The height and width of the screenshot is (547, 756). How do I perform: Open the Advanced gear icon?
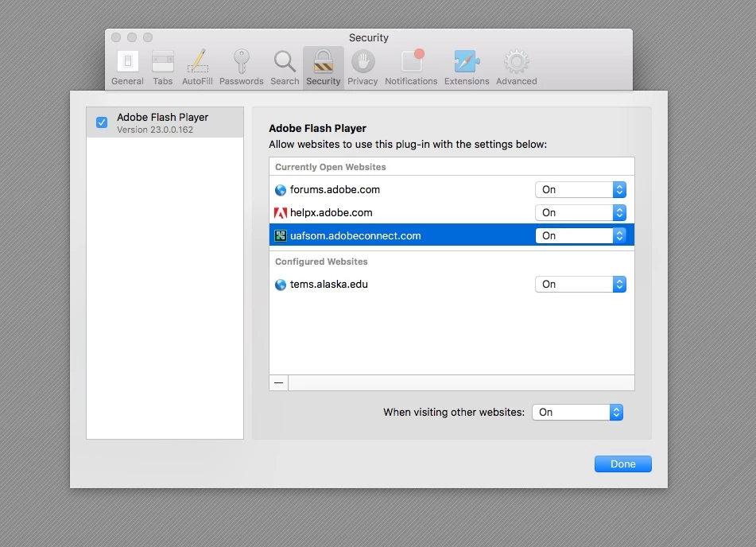pos(517,61)
